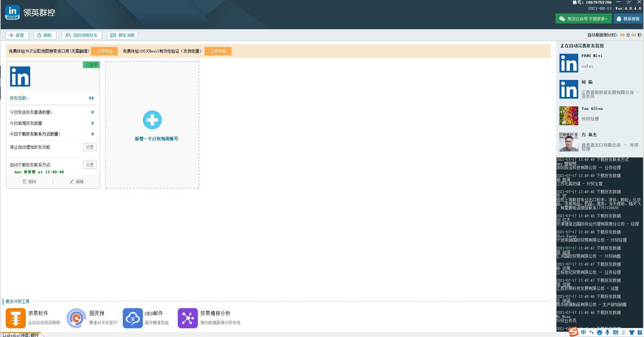Click the 好友总数 friends total label
The image size is (644, 337).
(x=19, y=98)
